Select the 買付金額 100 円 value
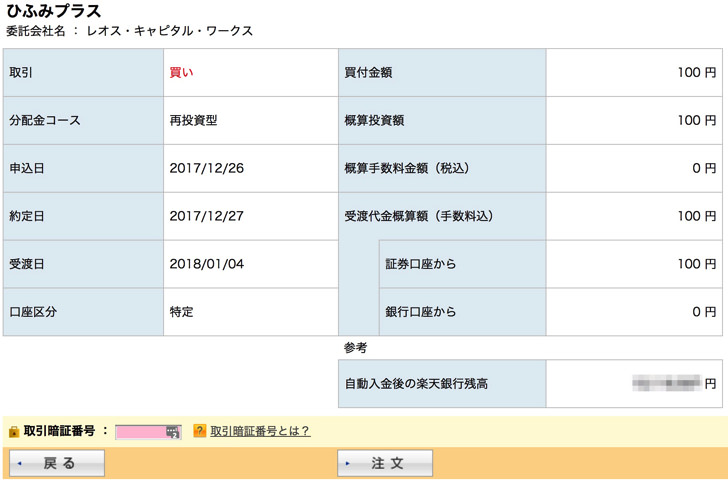This screenshot has height=481, width=728. pyautogui.click(x=696, y=72)
